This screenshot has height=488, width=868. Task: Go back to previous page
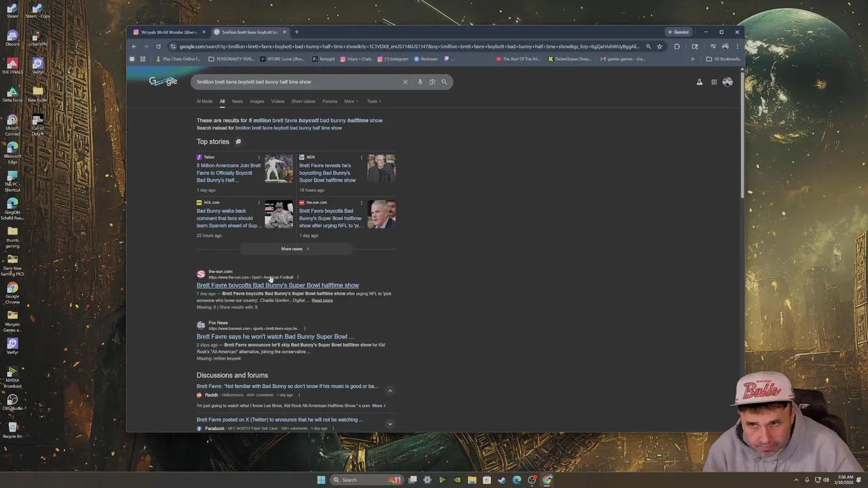(x=134, y=47)
